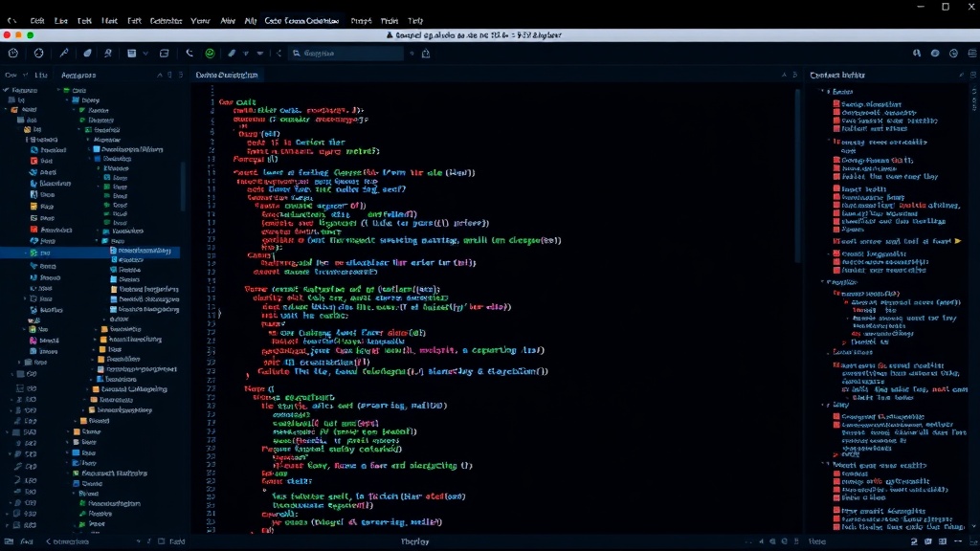The image size is (980, 551).
Task: Click the left chevron icon before the search field
Action: click(x=278, y=54)
